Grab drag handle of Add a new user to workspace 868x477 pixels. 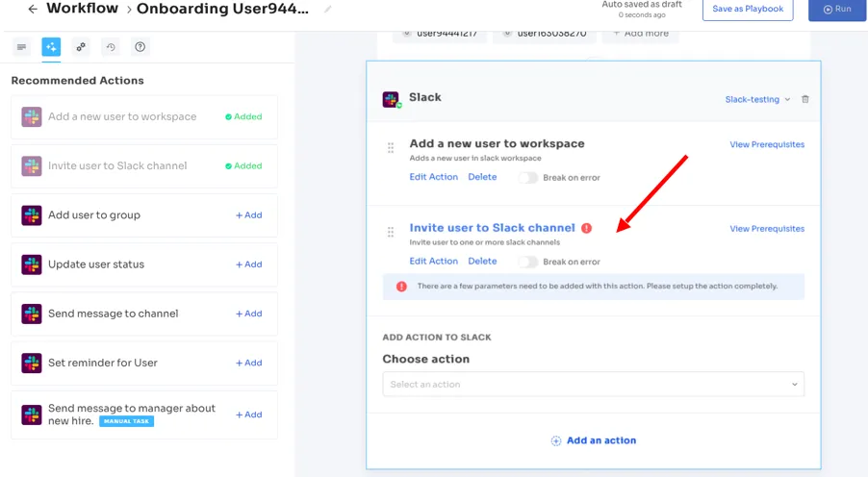[x=391, y=148]
